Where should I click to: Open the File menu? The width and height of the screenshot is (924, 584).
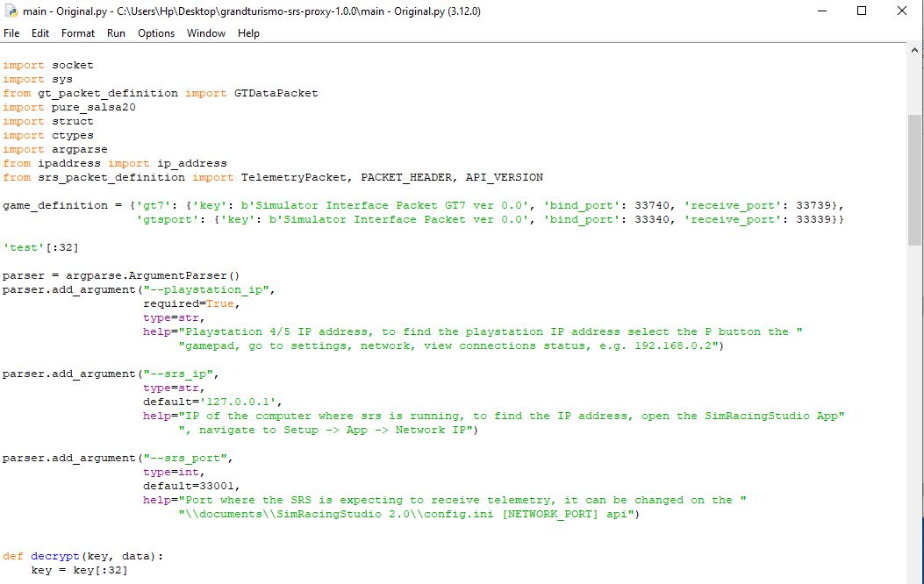(x=11, y=33)
